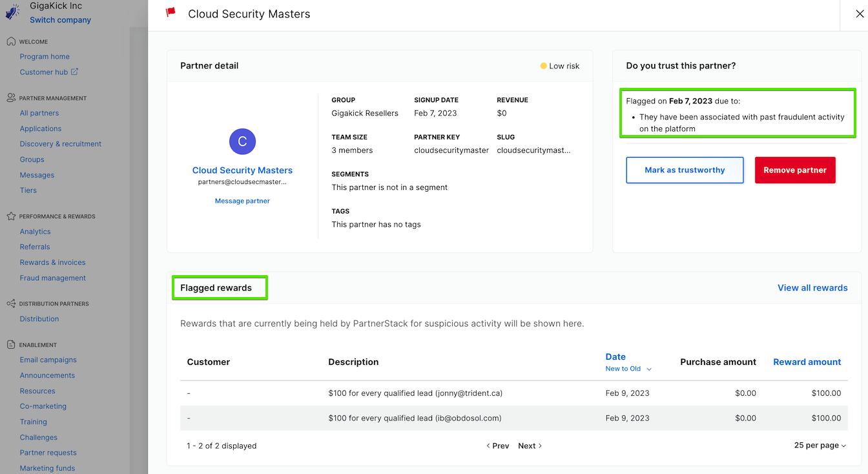Click the Switch company link
Viewport: 868px width, 474px height.
(59, 20)
